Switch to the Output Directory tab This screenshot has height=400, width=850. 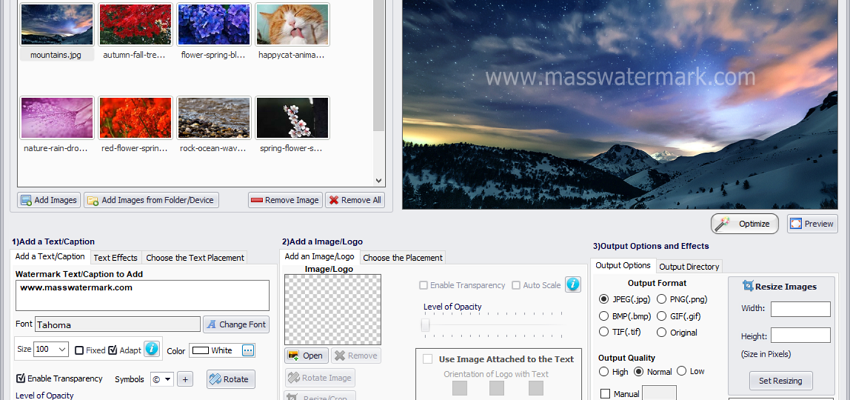pos(689,266)
